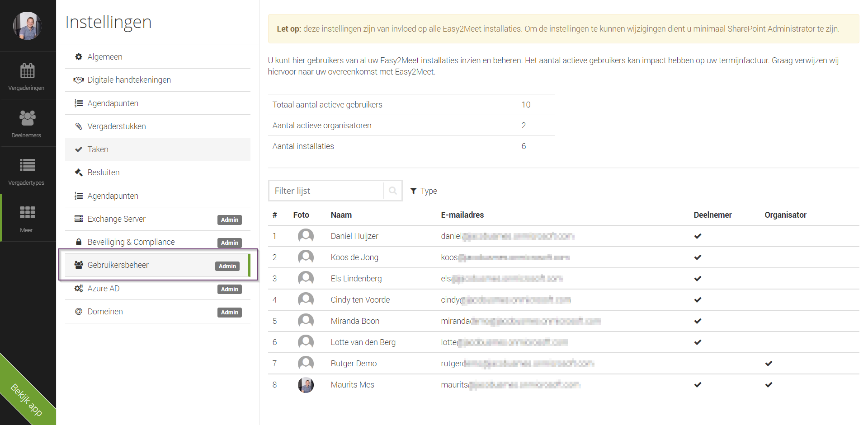Click the Totaal aantal actieve gebruikers row

pyautogui.click(x=411, y=105)
